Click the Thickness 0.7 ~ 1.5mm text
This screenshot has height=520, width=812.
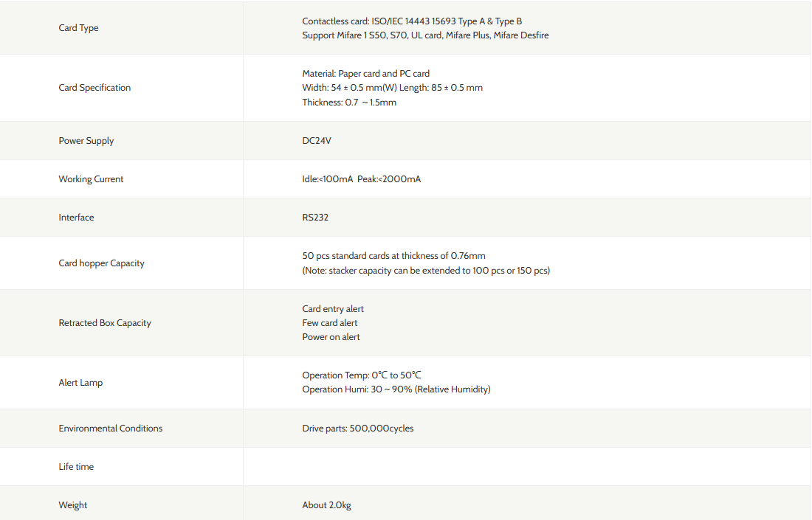349,103
